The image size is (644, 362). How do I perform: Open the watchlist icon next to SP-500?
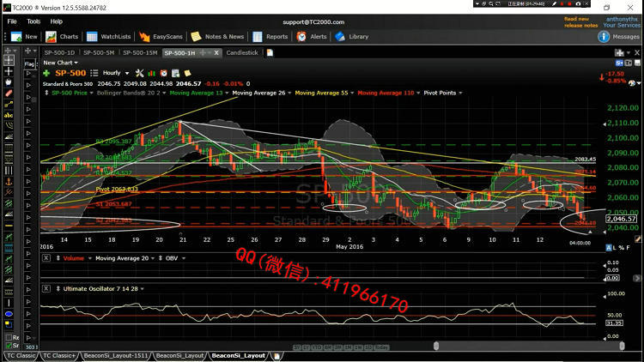tap(94, 73)
